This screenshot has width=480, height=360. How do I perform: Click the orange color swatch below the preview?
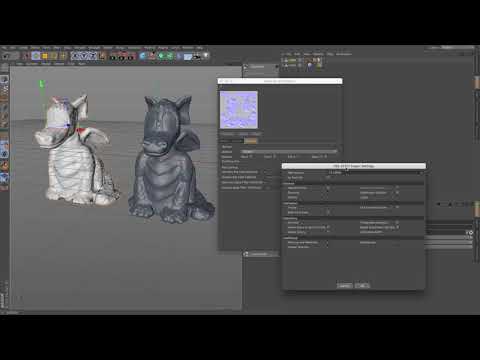click(250, 141)
